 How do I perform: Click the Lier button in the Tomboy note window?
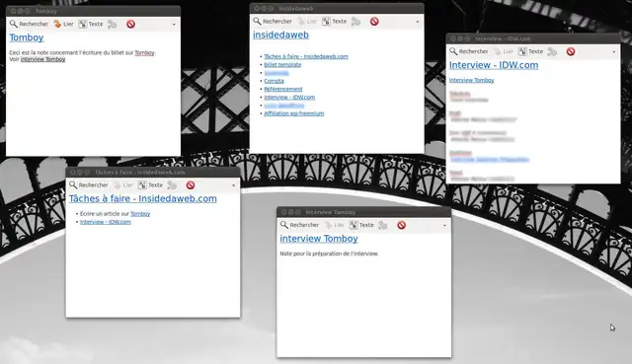63,24
